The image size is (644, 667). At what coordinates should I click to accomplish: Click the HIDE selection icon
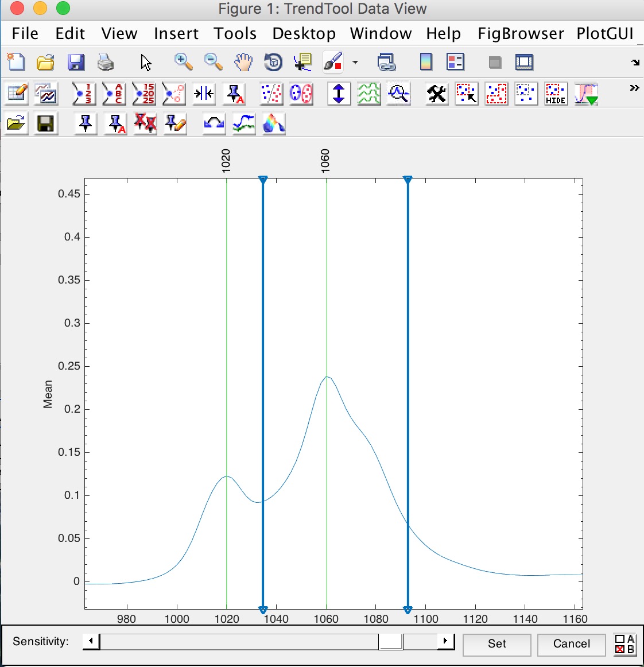tap(555, 93)
